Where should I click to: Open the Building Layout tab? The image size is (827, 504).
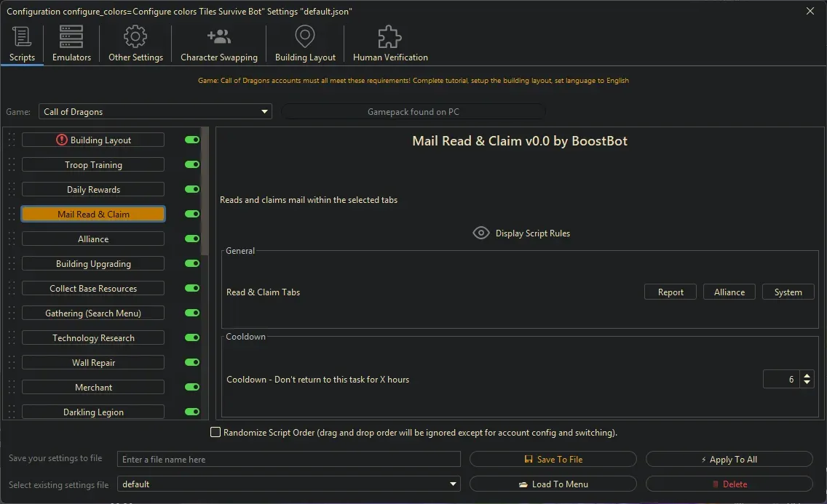point(304,44)
